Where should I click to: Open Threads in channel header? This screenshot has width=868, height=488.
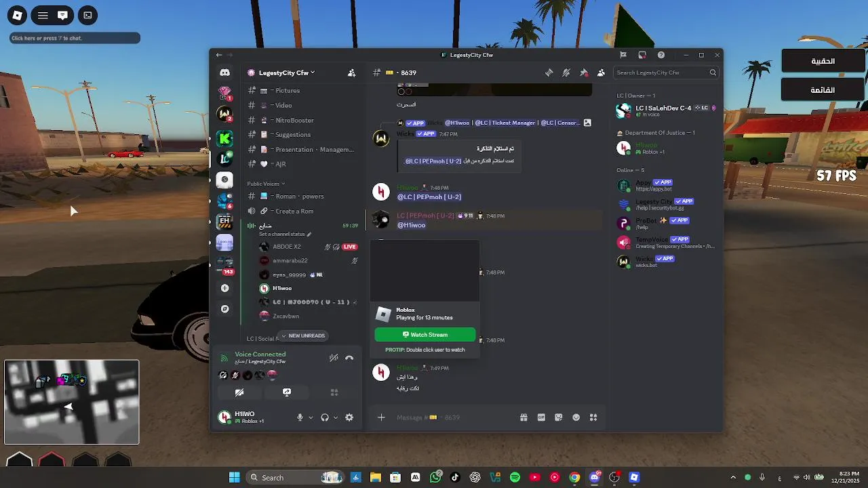click(549, 73)
